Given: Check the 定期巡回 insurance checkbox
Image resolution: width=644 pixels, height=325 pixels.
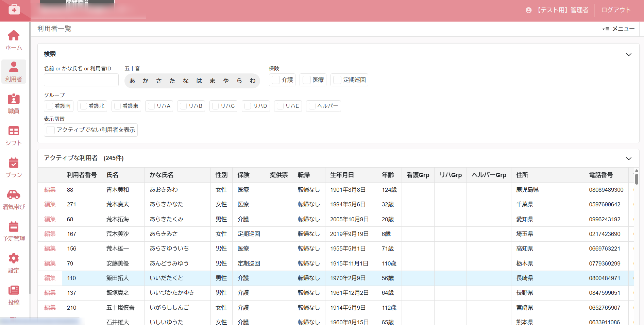Looking at the screenshot, I should [337, 80].
